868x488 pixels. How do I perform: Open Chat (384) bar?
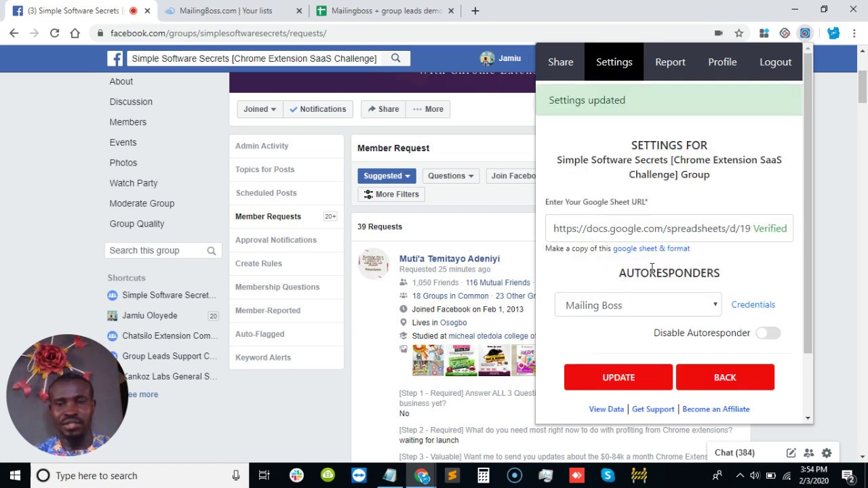click(734, 453)
